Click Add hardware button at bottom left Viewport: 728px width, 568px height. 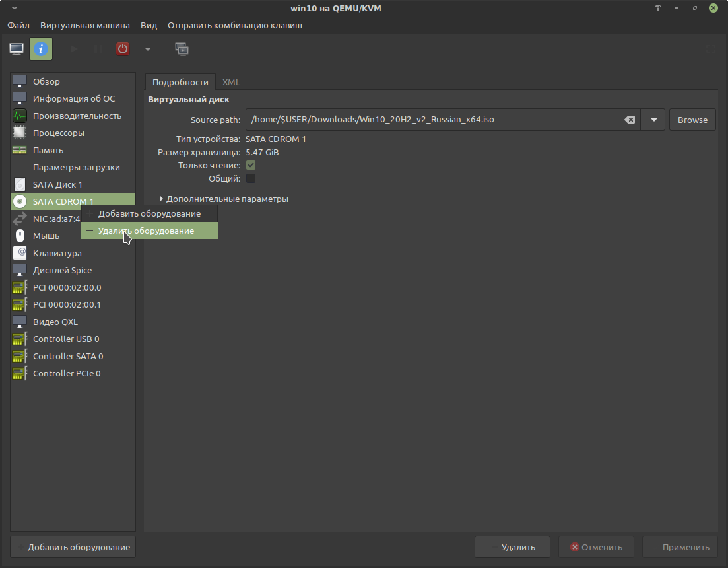coord(73,548)
